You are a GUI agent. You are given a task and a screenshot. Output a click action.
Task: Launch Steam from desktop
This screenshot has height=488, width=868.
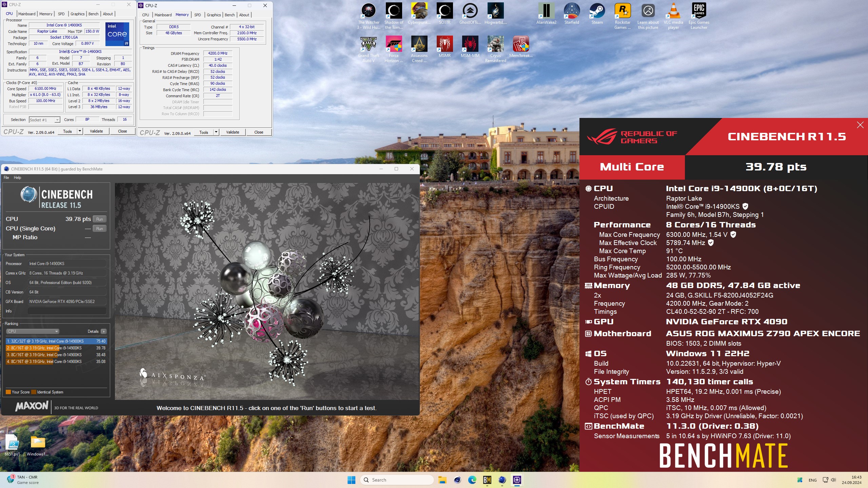pos(597,14)
